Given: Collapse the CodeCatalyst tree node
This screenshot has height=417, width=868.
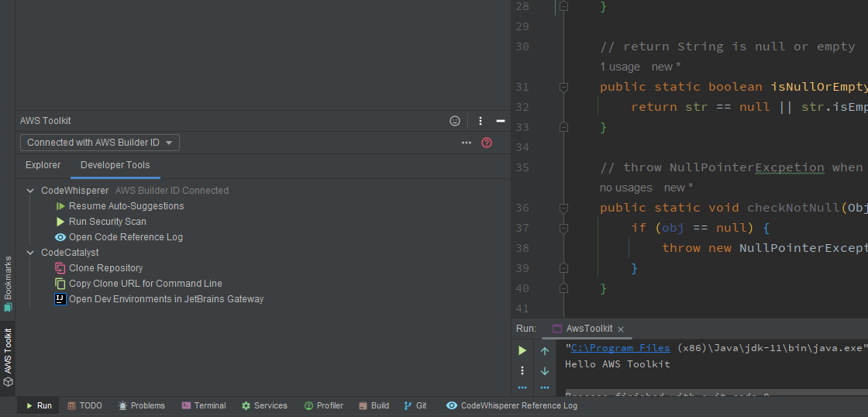Looking at the screenshot, I should 30,253.
